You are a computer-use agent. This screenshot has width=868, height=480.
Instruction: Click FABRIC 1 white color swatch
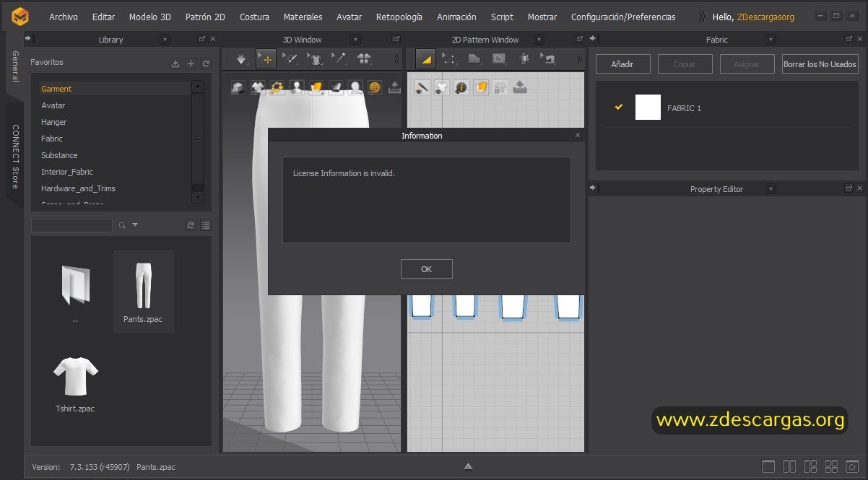coord(648,108)
